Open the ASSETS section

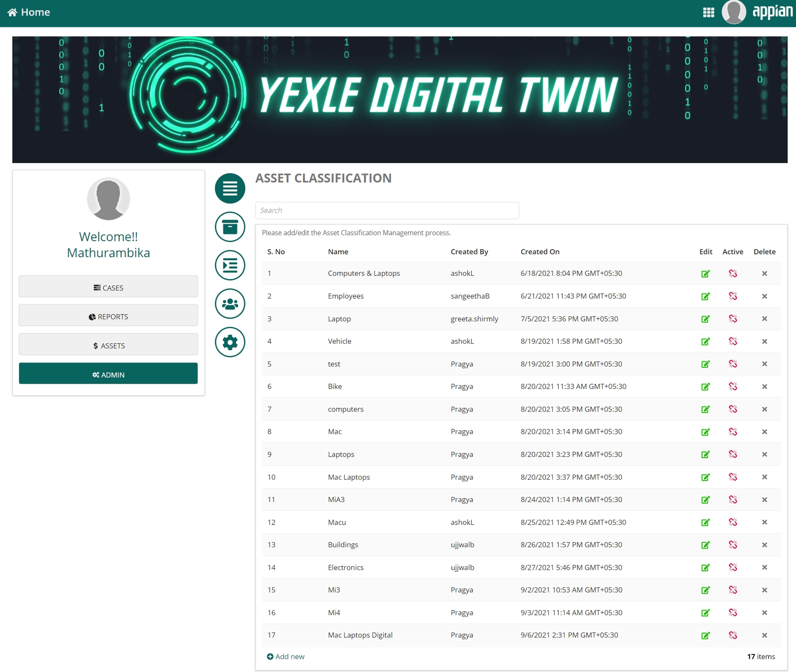(x=108, y=345)
